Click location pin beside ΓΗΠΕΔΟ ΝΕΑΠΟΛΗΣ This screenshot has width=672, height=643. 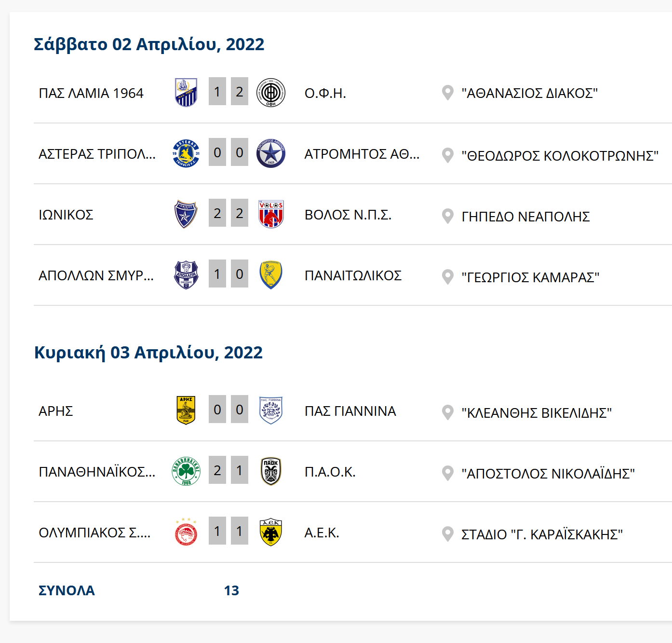(x=448, y=216)
